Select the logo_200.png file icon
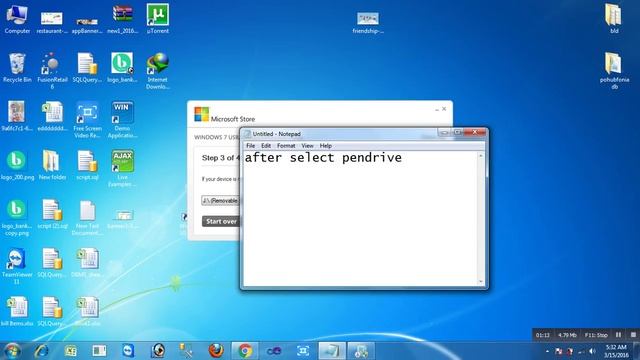 (17, 165)
